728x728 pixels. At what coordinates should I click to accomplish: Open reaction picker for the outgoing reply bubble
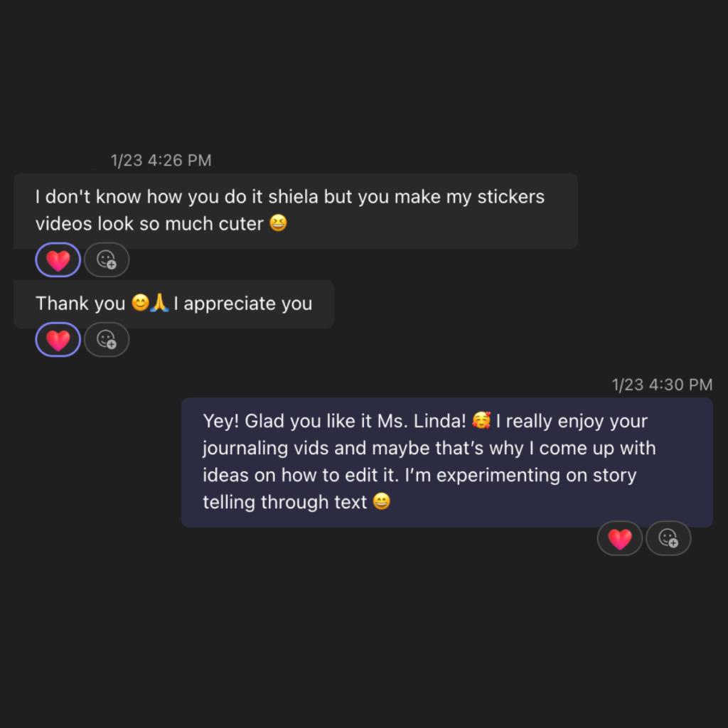point(668,538)
